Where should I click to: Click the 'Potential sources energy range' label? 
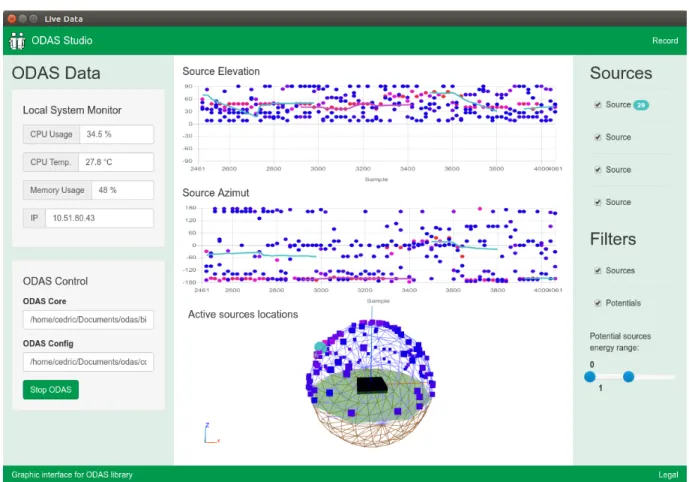620,342
